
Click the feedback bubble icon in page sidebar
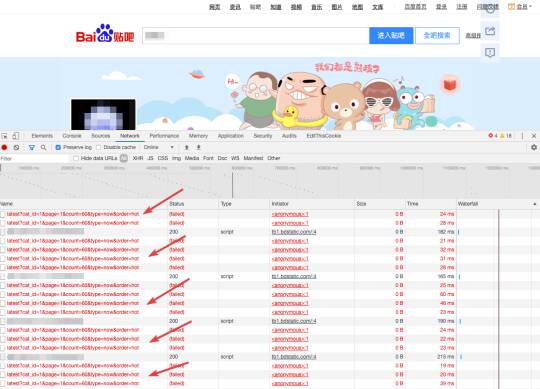pyautogui.click(x=490, y=52)
